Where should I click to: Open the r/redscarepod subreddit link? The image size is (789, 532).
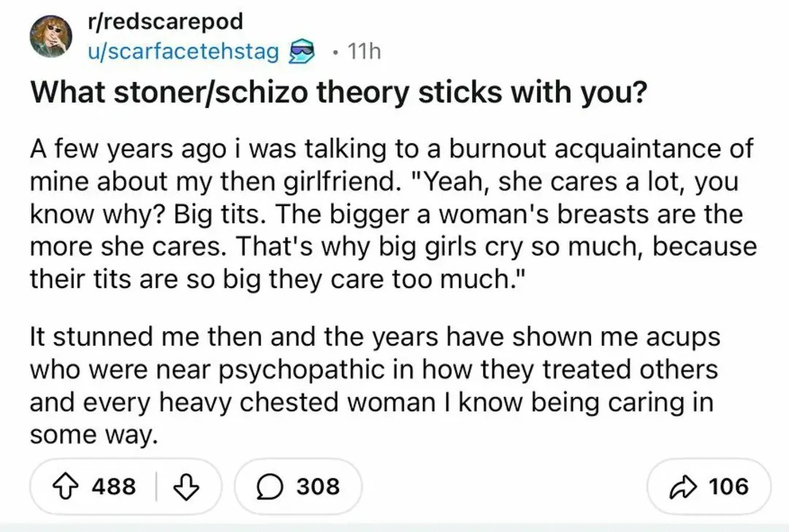[x=166, y=21]
